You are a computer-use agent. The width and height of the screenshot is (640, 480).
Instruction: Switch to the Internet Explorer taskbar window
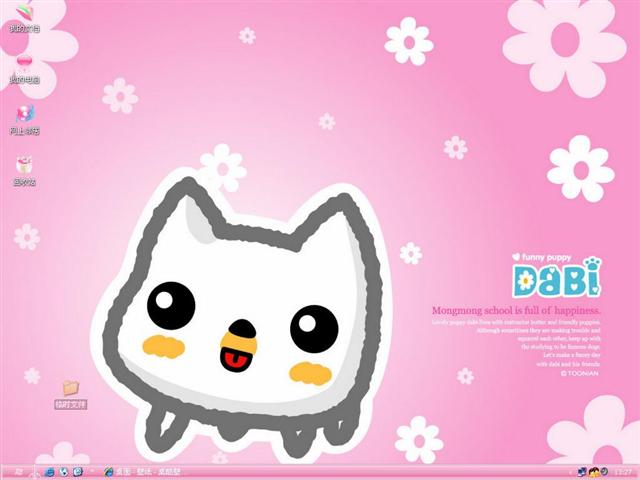pyautogui.click(x=142, y=472)
